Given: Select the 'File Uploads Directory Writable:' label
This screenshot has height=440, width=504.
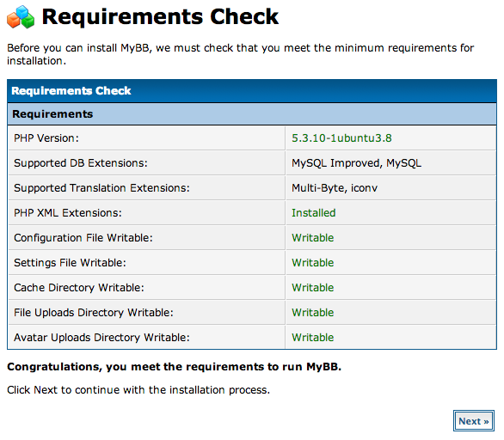Looking at the screenshot, I should [94, 313].
